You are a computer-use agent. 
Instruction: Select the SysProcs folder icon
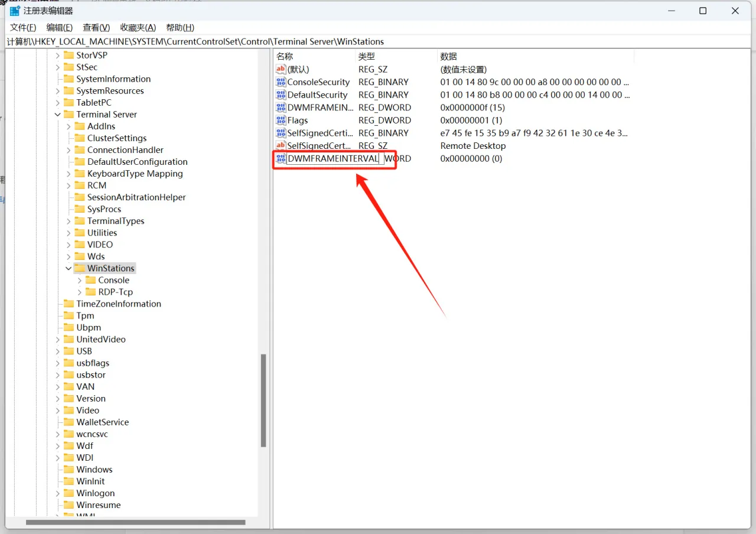click(79, 209)
